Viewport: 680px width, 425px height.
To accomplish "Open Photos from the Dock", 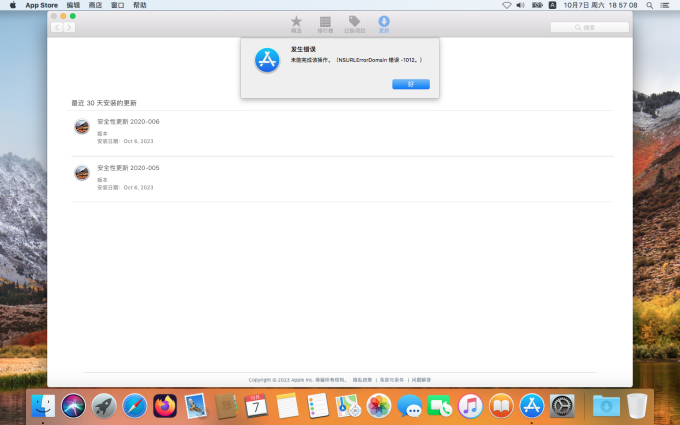I will click(379, 406).
